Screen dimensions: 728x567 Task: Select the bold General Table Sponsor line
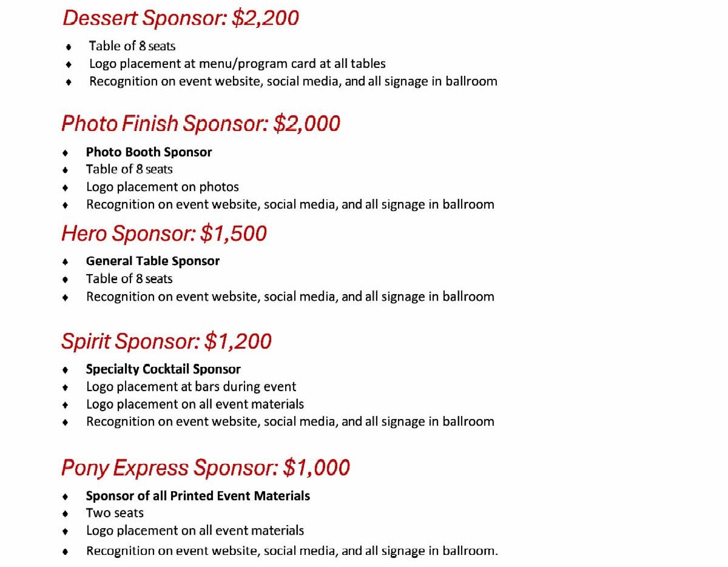152,261
